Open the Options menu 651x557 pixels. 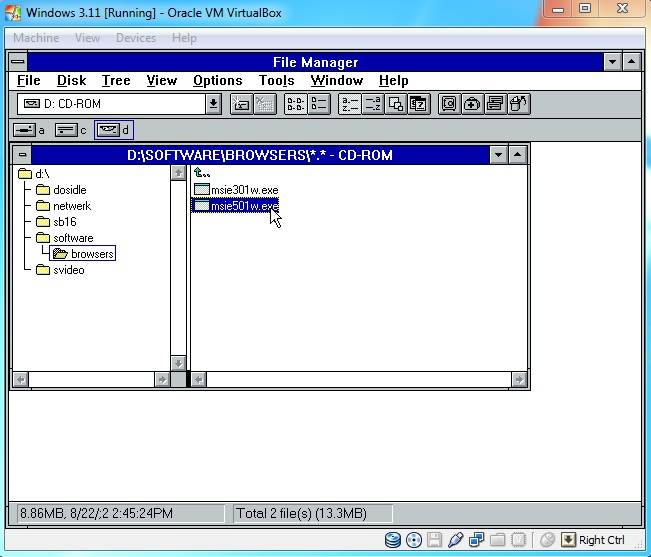coord(217,81)
